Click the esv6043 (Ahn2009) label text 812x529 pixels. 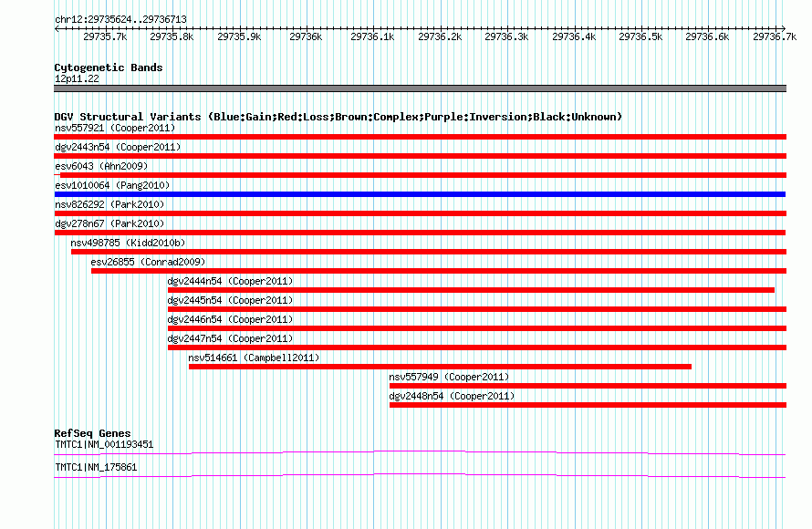pyautogui.click(x=101, y=166)
